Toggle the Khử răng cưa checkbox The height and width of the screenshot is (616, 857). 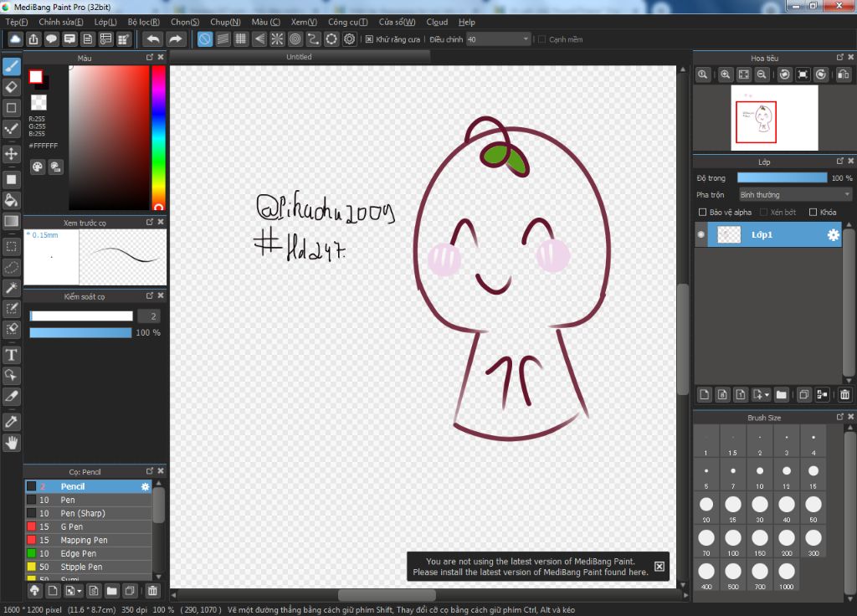click(369, 39)
